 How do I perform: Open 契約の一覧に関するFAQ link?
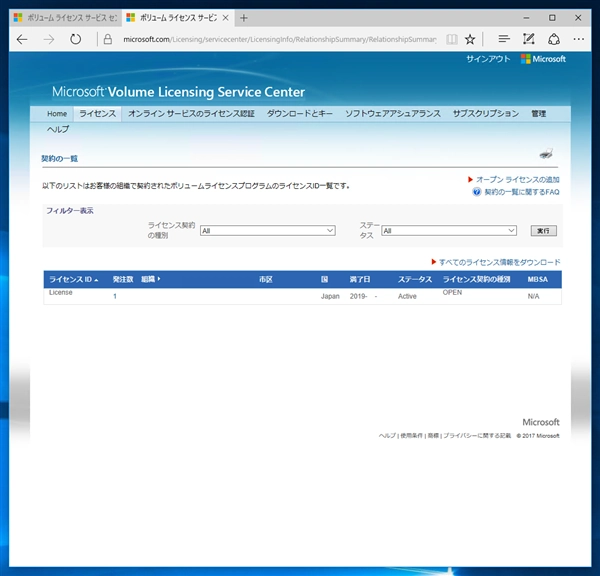pyautogui.click(x=522, y=192)
